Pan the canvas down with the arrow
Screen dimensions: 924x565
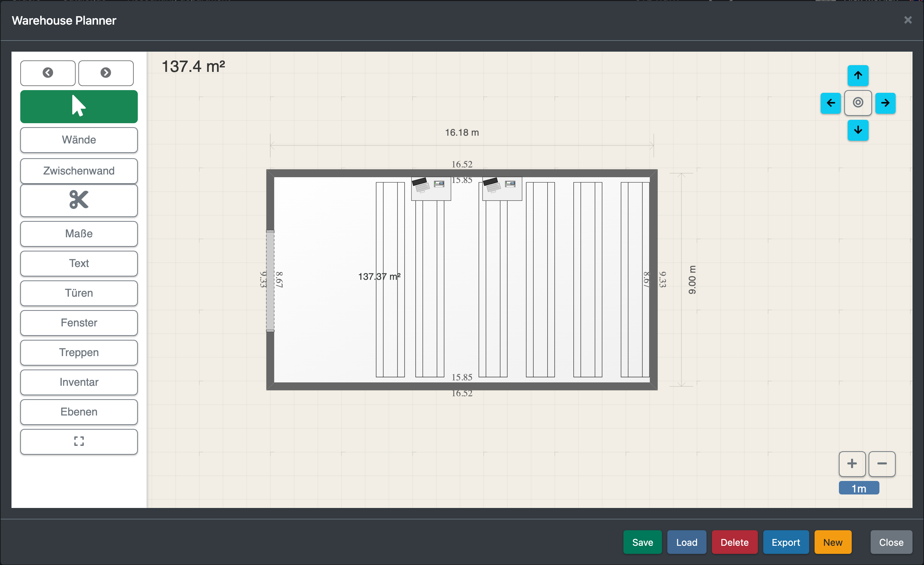tap(858, 130)
